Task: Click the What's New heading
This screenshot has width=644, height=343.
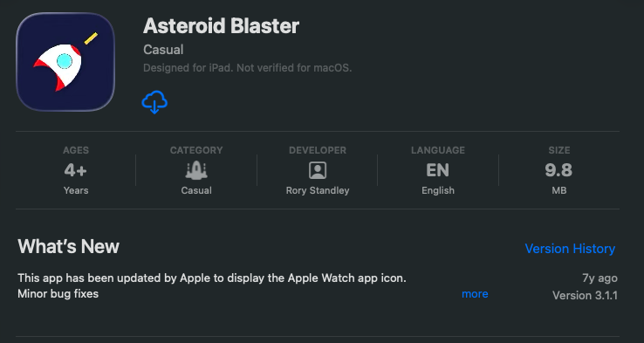Action: coord(69,246)
